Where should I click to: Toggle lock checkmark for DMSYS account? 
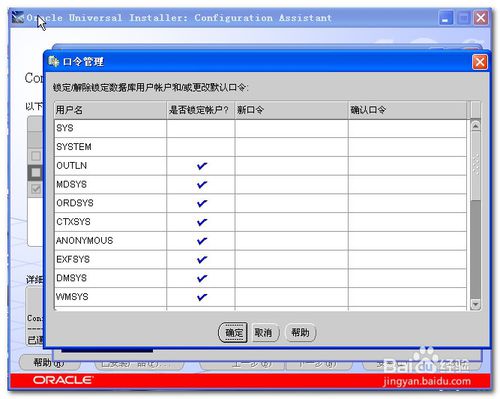pos(202,278)
